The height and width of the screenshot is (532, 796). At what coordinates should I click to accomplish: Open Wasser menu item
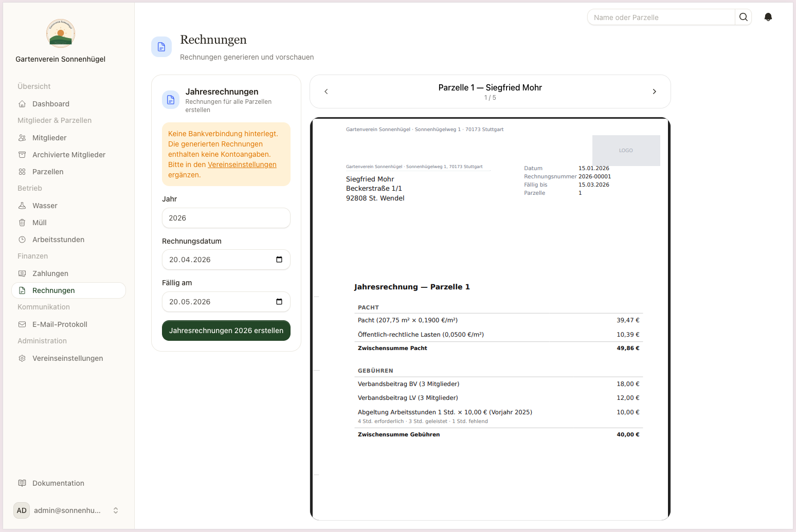68,206
